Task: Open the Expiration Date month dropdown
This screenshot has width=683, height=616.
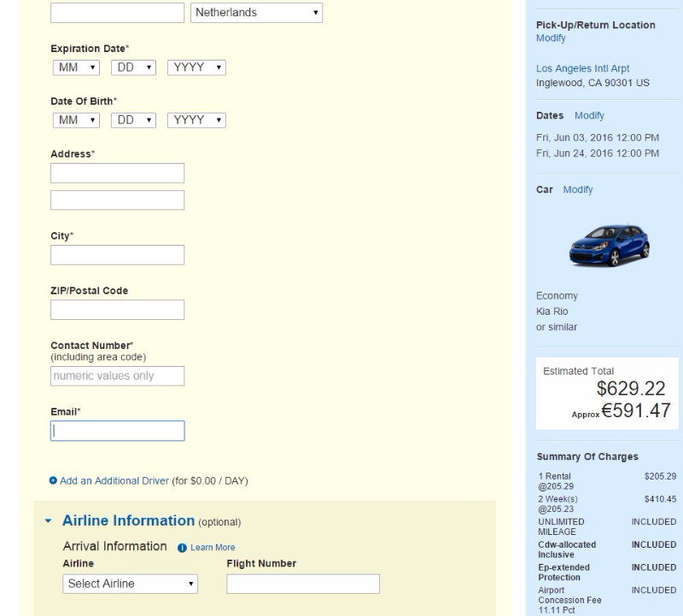Action: tap(75, 67)
